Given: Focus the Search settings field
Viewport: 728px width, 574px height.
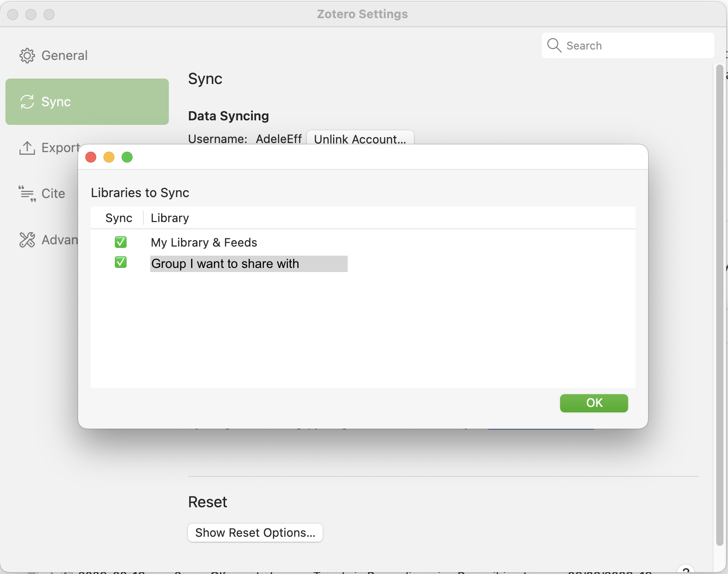Looking at the screenshot, I should coord(628,45).
